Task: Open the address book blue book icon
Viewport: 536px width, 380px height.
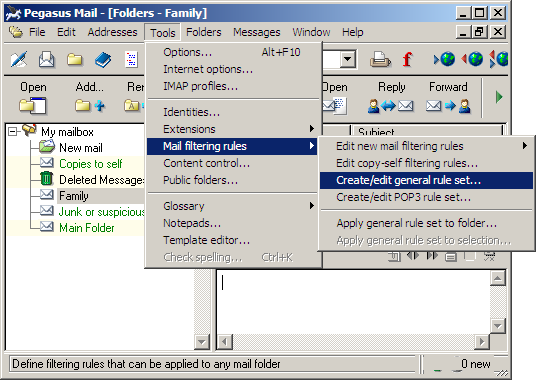Action: point(103,60)
